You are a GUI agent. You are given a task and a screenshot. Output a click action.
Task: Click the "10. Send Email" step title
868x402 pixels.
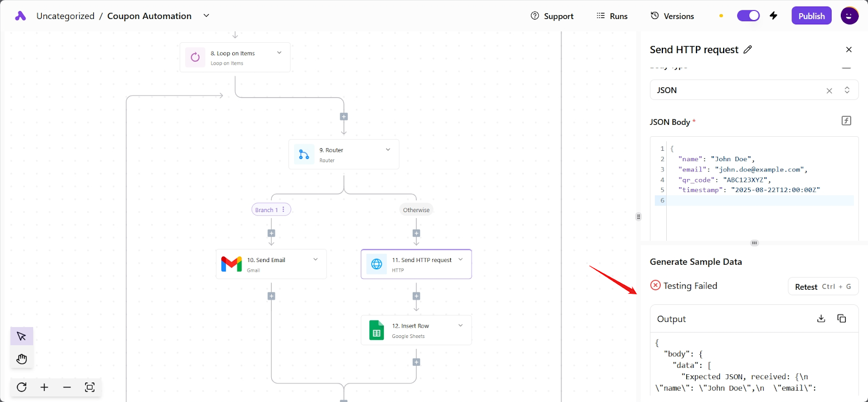(x=266, y=260)
